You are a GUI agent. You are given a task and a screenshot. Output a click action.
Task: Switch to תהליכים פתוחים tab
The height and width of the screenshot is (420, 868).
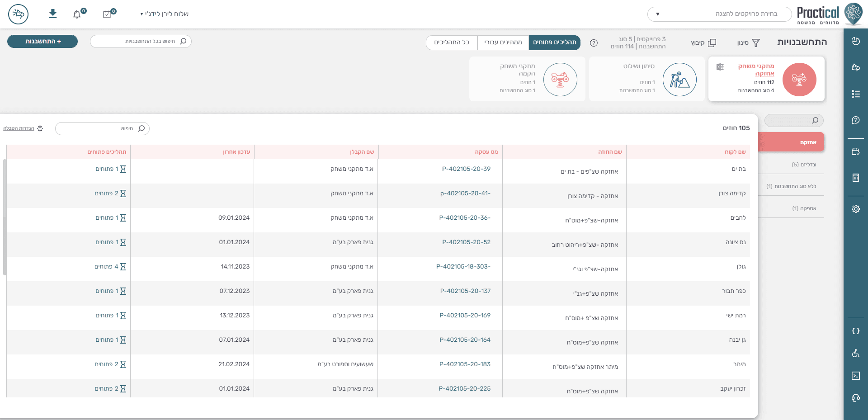(x=555, y=42)
